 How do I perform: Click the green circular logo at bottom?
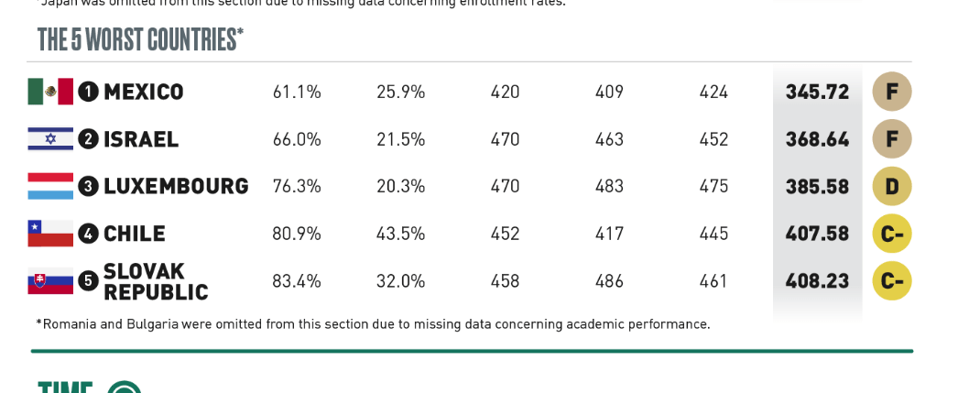point(125,388)
